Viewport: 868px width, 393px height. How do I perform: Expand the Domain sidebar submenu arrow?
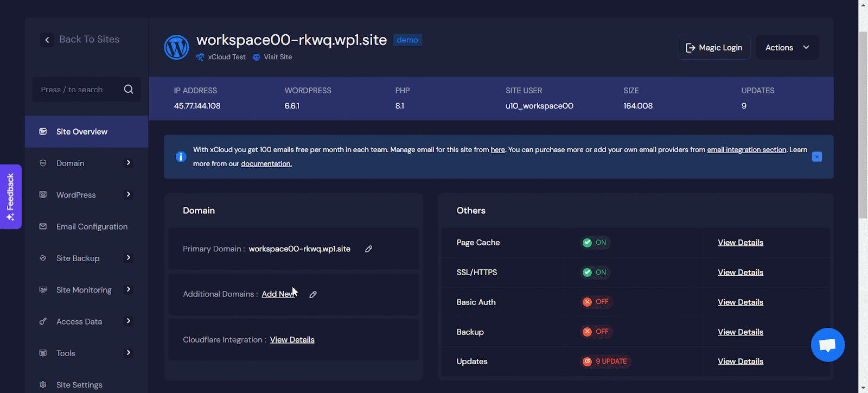129,163
